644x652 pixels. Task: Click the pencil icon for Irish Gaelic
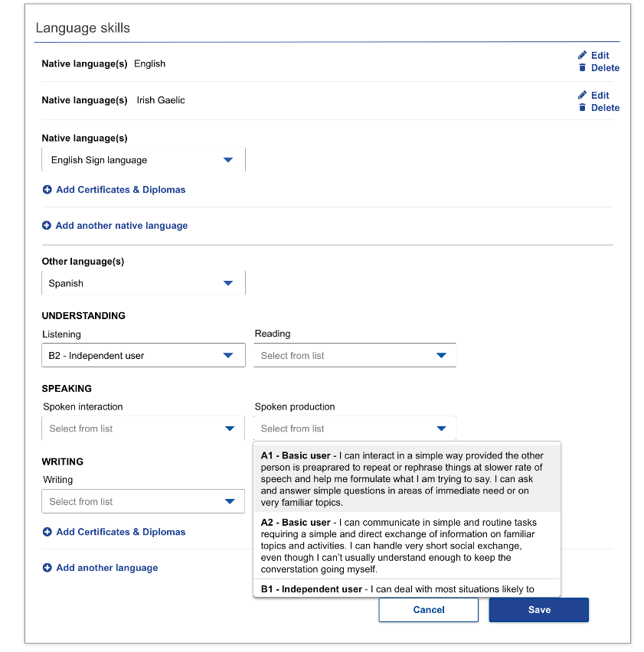click(x=582, y=95)
